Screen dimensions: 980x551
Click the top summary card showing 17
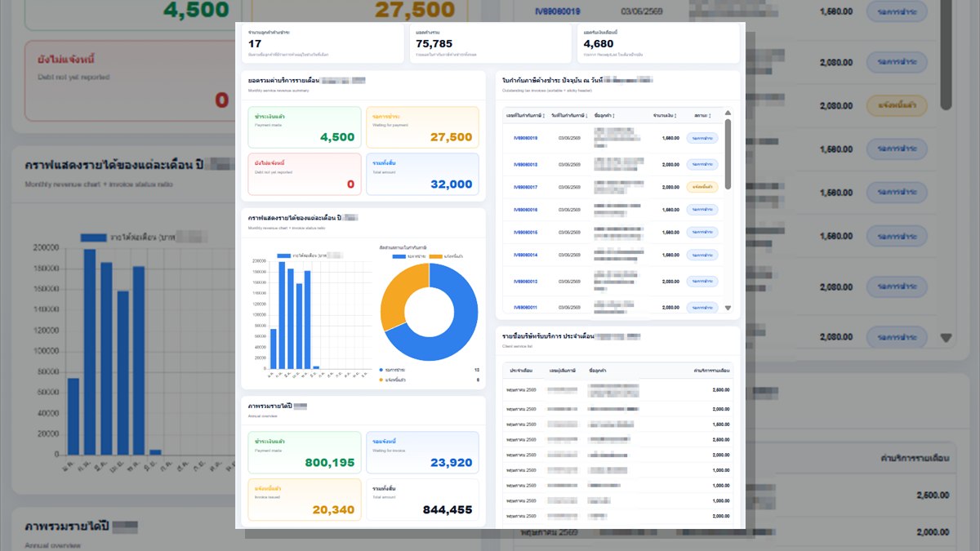pyautogui.click(x=323, y=42)
